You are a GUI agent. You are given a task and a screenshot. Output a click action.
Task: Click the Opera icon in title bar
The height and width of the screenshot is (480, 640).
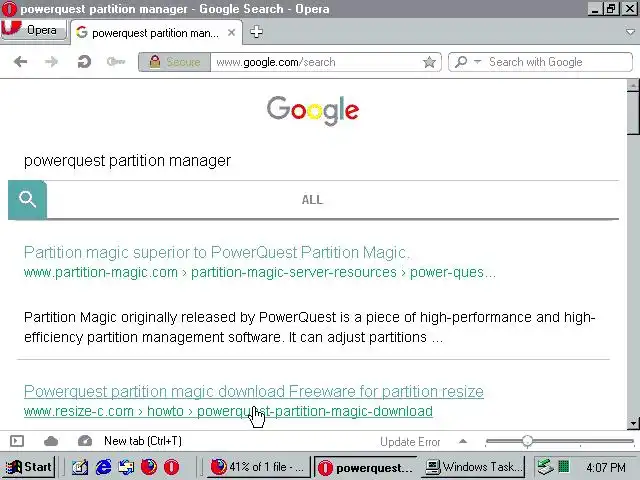(x=9, y=9)
